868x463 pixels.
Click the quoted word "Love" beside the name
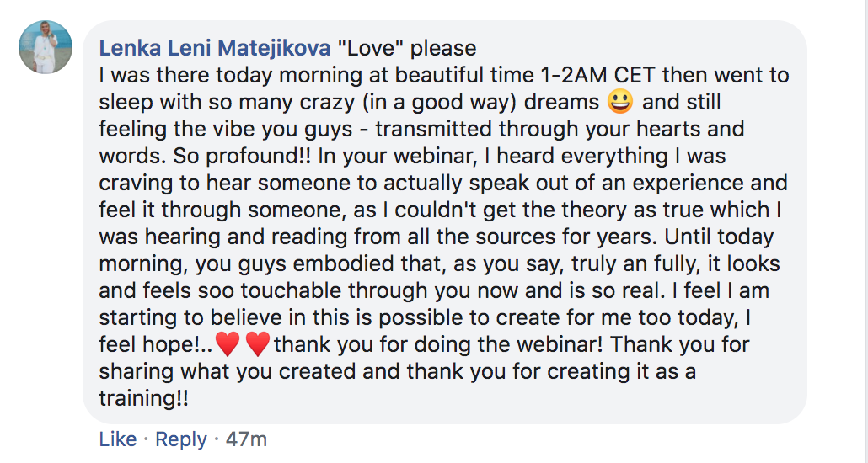click(x=368, y=48)
